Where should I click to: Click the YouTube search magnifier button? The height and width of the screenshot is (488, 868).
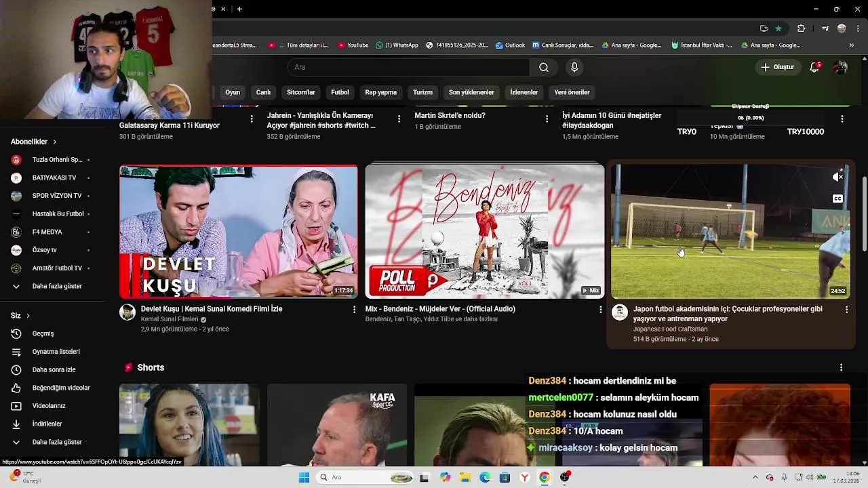[544, 67]
